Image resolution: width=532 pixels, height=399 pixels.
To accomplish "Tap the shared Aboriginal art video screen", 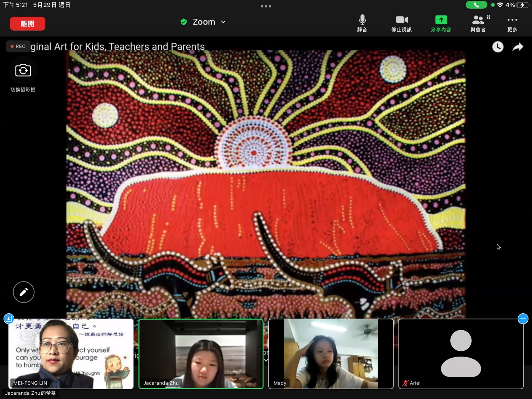I will point(266,183).
